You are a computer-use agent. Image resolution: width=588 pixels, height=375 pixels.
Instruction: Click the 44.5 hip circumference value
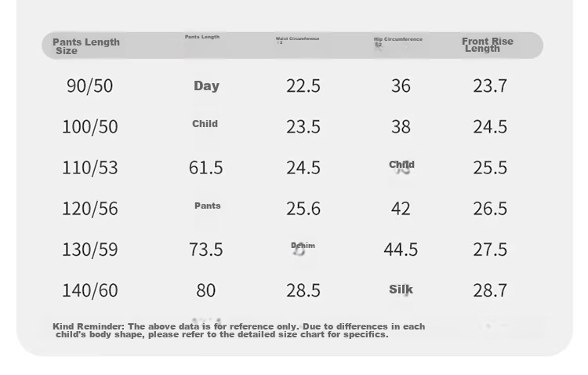401,249
